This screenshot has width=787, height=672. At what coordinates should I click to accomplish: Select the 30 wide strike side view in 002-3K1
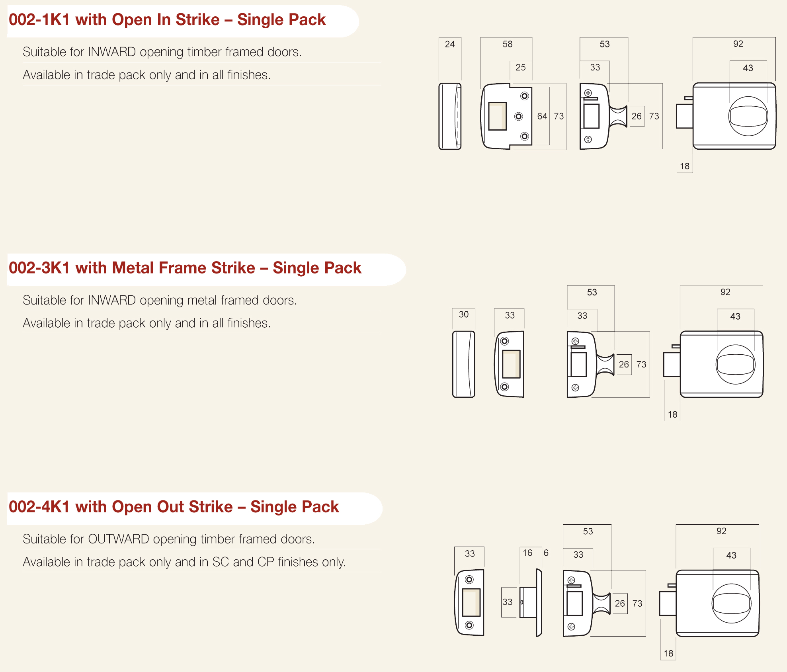pos(464,364)
